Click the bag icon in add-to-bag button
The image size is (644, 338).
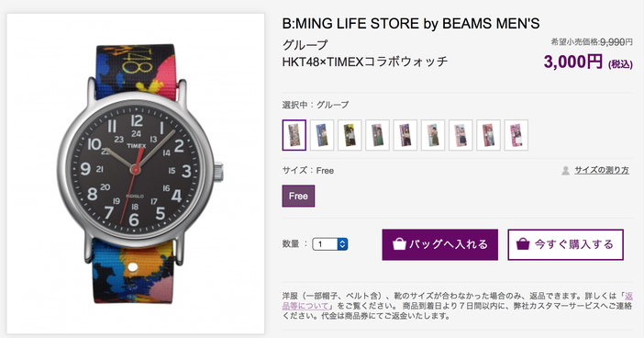tap(399, 243)
